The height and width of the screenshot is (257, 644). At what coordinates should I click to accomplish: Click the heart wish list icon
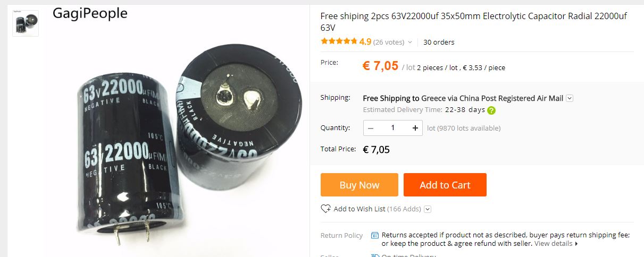pyautogui.click(x=325, y=209)
